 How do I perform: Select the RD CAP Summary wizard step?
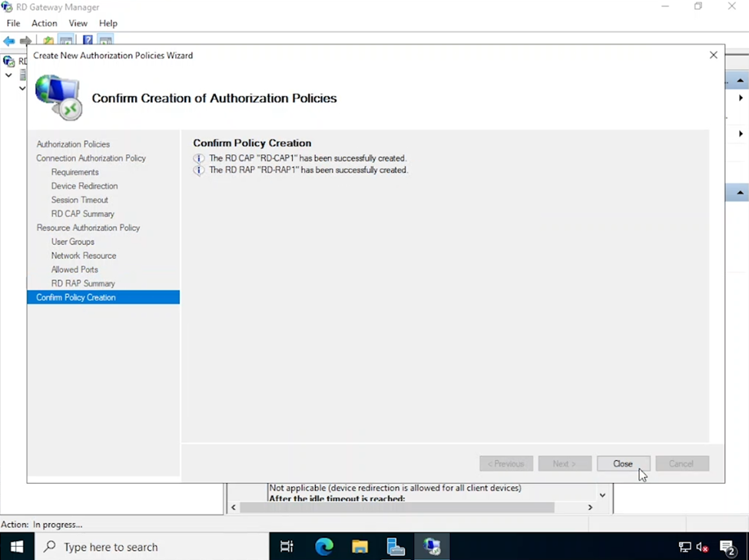82,214
